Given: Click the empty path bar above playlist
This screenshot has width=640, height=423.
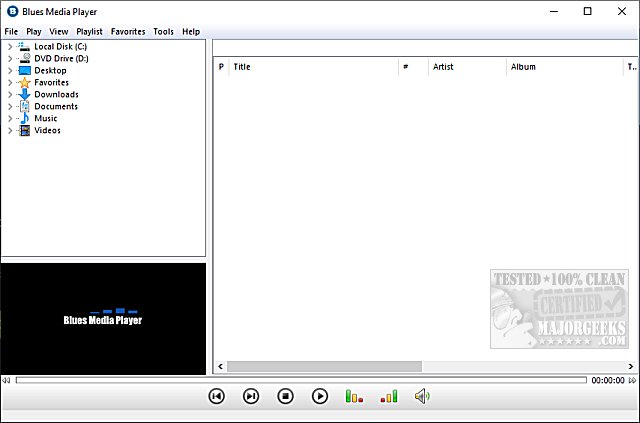Looking at the screenshot, I should 426,48.
